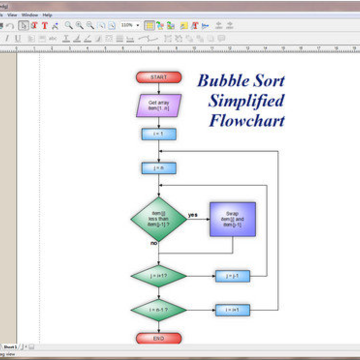Open the Help menu
The image size is (360, 360).
tap(47, 15)
